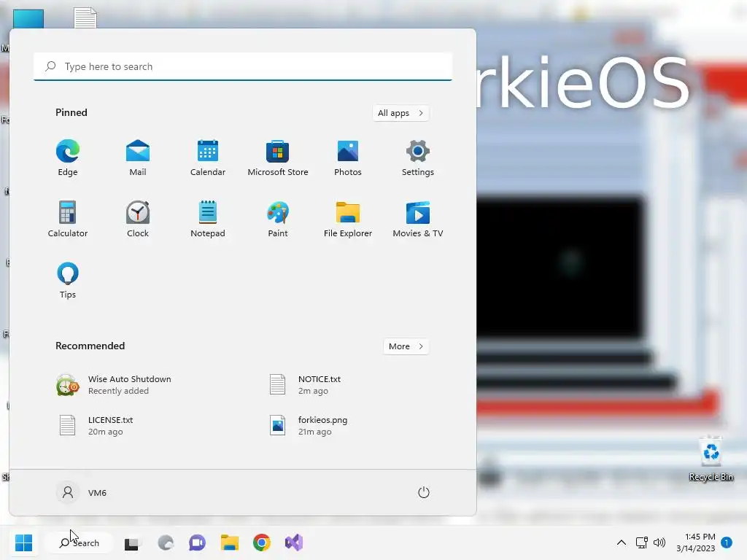Screen dimensions: 747x560
Task: Open network status tray icon
Action: pyautogui.click(x=641, y=542)
